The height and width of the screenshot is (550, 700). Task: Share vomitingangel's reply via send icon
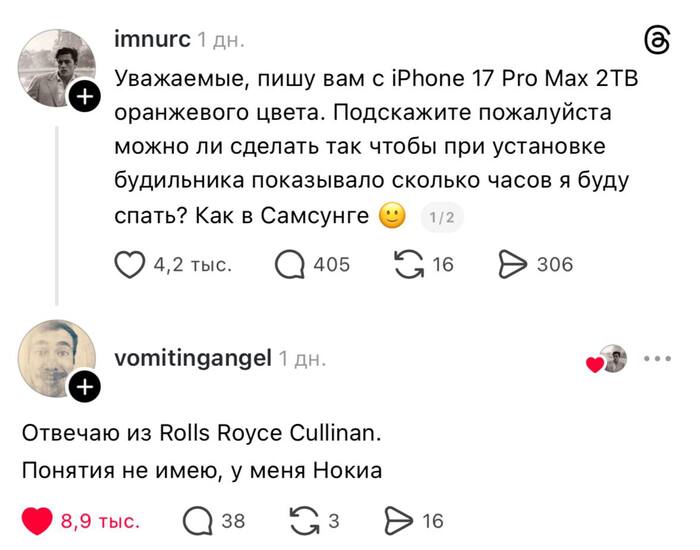click(399, 521)
